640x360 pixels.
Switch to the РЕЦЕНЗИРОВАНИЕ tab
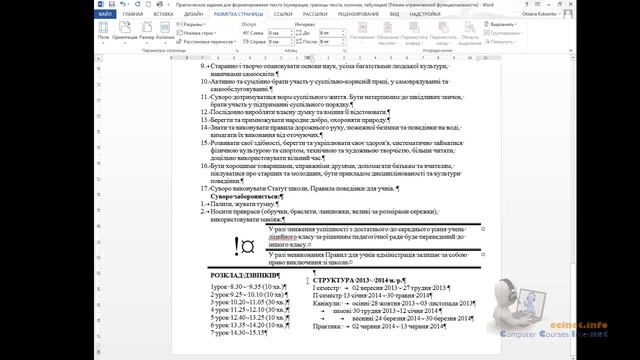tap(358, 14)
